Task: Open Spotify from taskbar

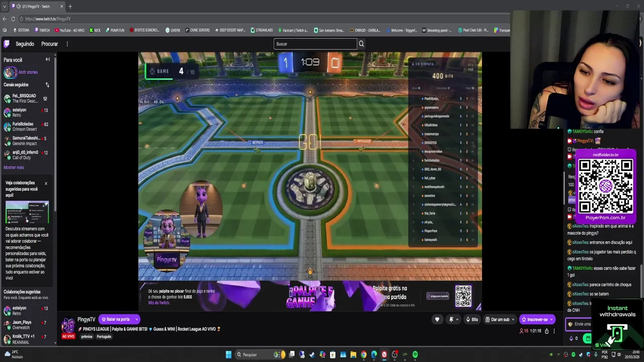Action: [x=415, y=354]
